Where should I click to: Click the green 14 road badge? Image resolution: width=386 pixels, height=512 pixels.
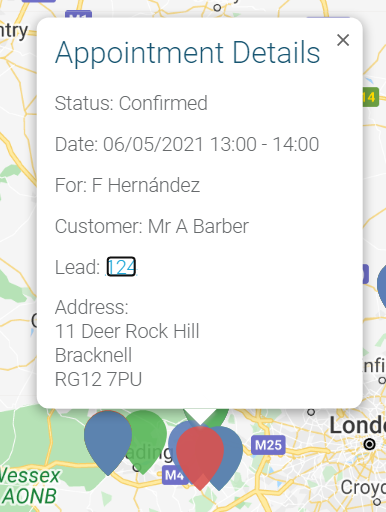click(x=371, y=97)
